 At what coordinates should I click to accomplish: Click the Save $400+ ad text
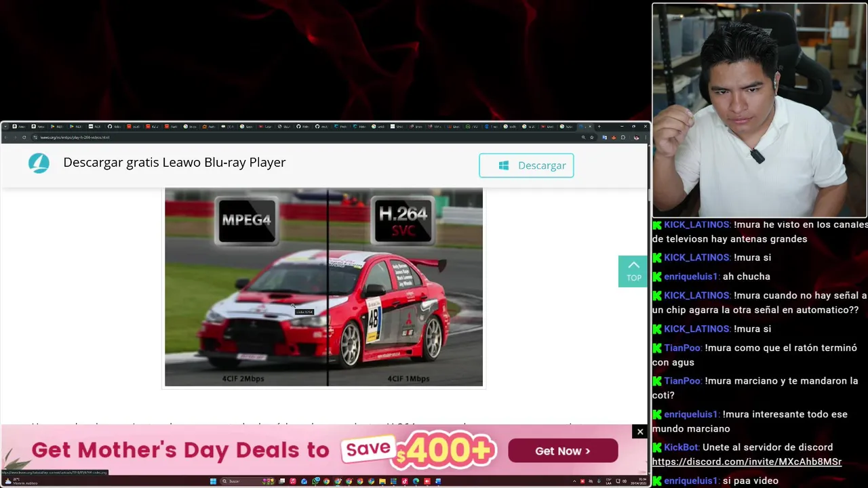point(419,450)
